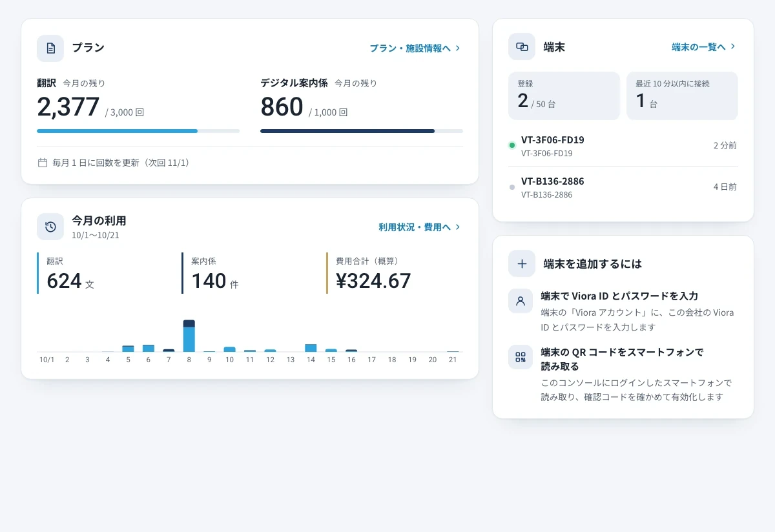Click the 10/1 axis label on chart
The height and width of the screenshot is (532, 775).
point(46,360)
